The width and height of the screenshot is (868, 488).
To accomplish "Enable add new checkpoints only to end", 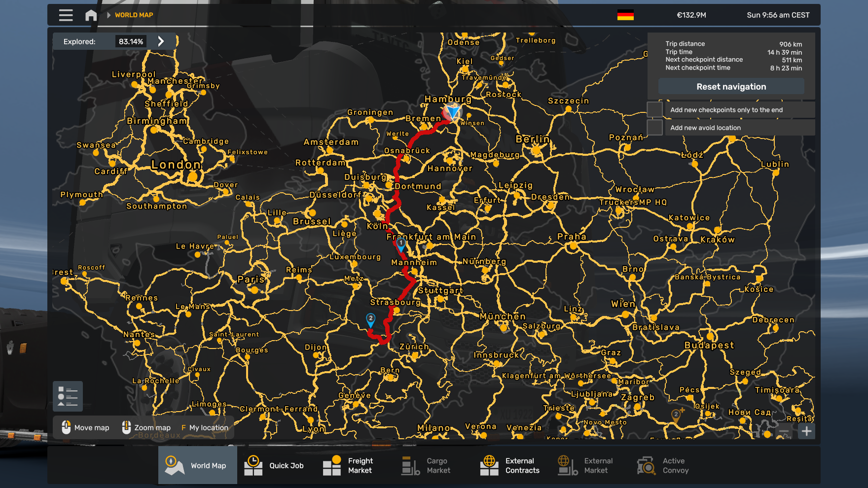I will point(654,109).
